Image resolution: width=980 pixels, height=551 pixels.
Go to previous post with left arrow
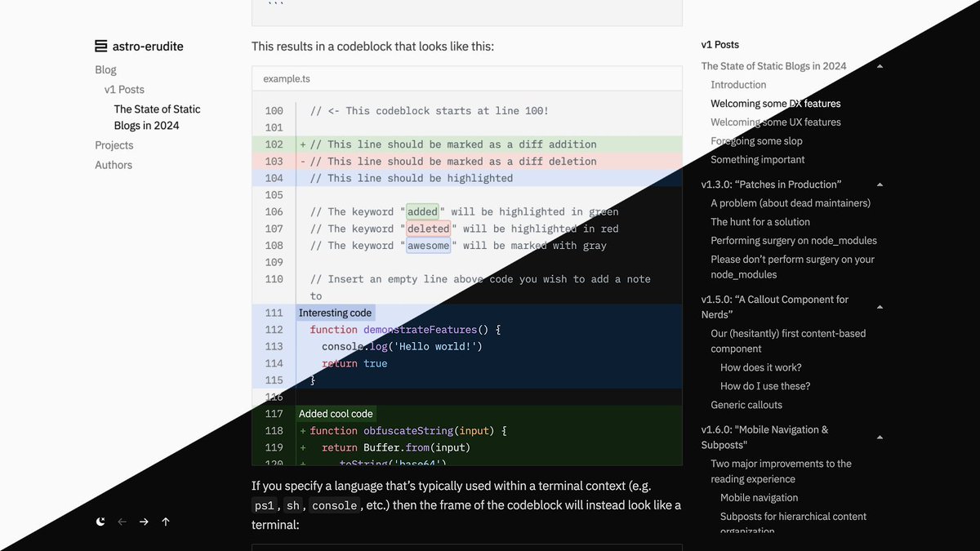pos(122,522)
